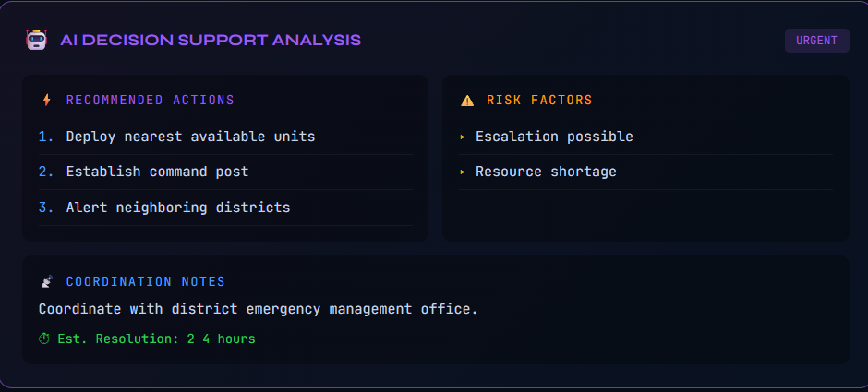Viewport: 868px width, 392px height.
Task: Click the lightning bolt Recommended Actions icon
Action: pyautogui.click(x=47, y=100)
